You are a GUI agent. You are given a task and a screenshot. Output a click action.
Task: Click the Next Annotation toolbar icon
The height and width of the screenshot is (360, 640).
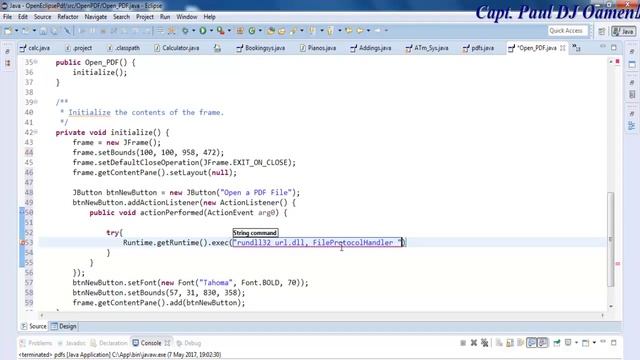pyautogui.click(x=312, y=31)
